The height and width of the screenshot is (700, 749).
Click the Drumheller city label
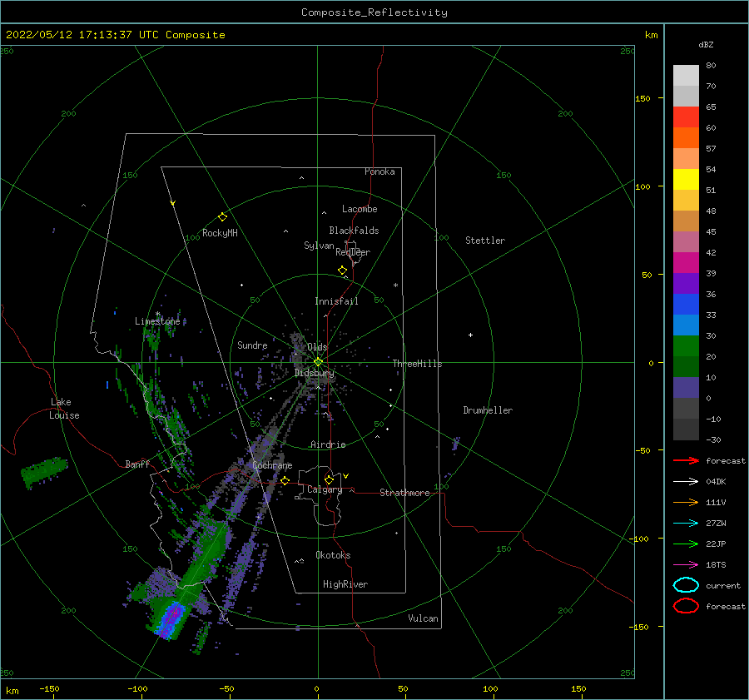tap(488, 410)
